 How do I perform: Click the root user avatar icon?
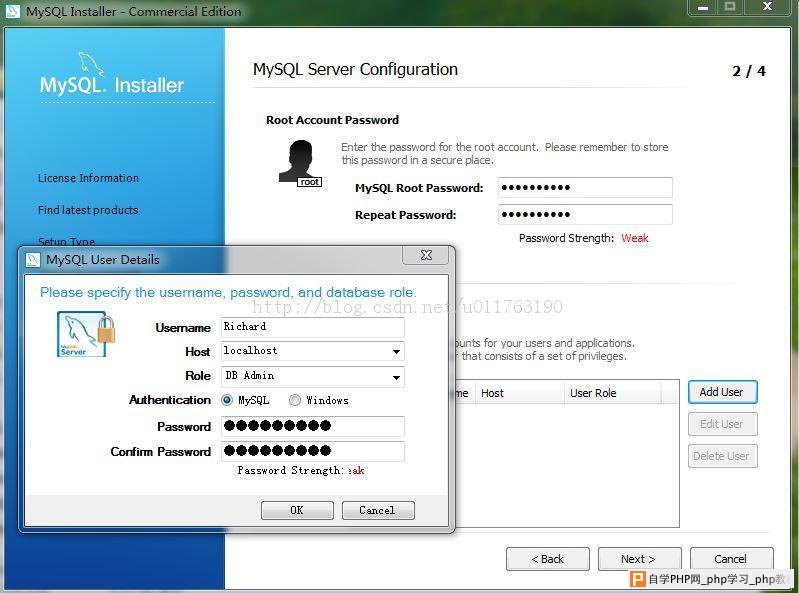click(300, 163)
